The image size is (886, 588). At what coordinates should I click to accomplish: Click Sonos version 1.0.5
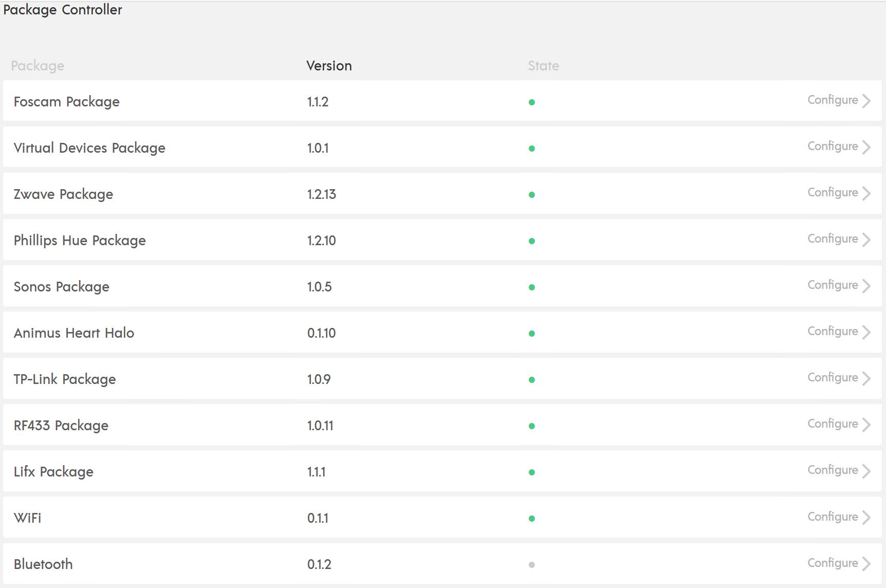point(319,287)
